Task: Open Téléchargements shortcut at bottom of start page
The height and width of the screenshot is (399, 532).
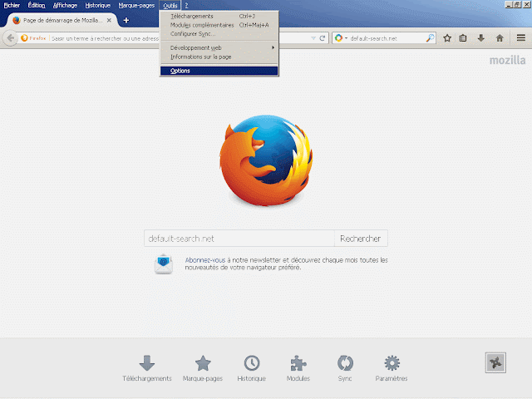Action: click(x=147, y=368)
